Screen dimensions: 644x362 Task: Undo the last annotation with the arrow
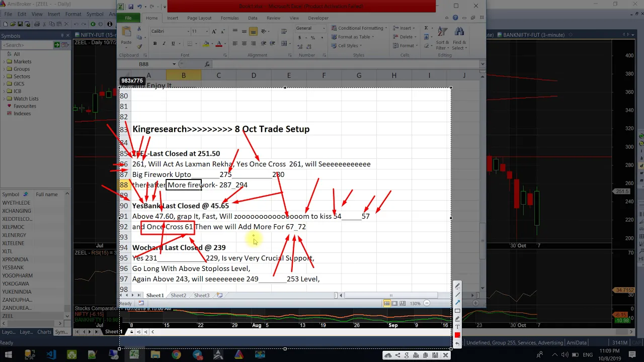[457, 343]
